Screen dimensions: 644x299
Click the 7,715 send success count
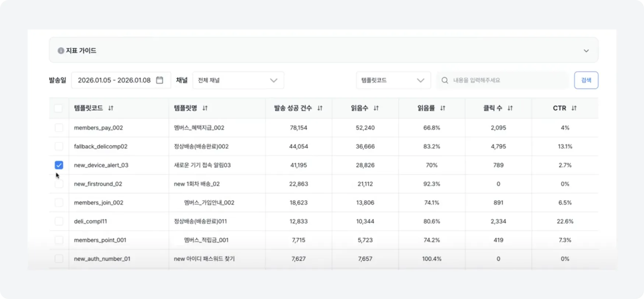click(x=298, y=240)
